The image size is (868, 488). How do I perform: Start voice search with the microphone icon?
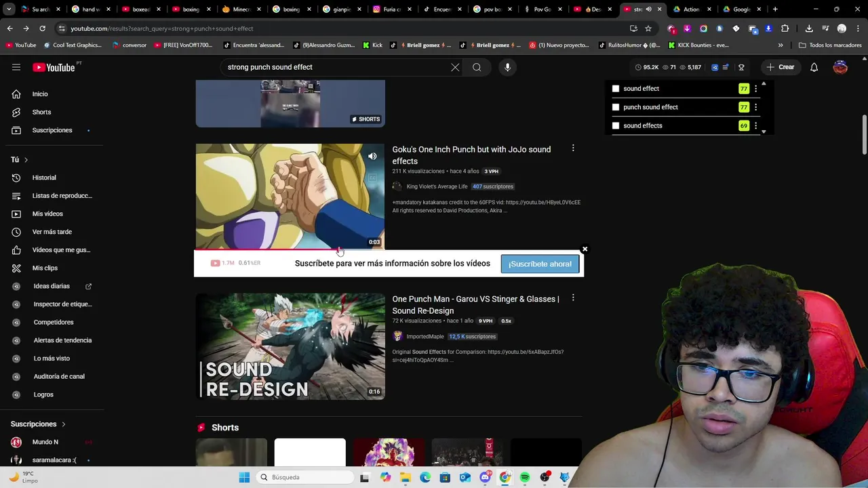(x=507, y=67)
